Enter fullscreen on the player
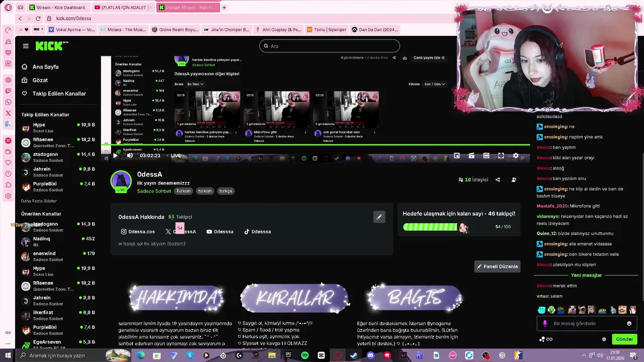This screenshot has height=362, width=644. point(501,156)
